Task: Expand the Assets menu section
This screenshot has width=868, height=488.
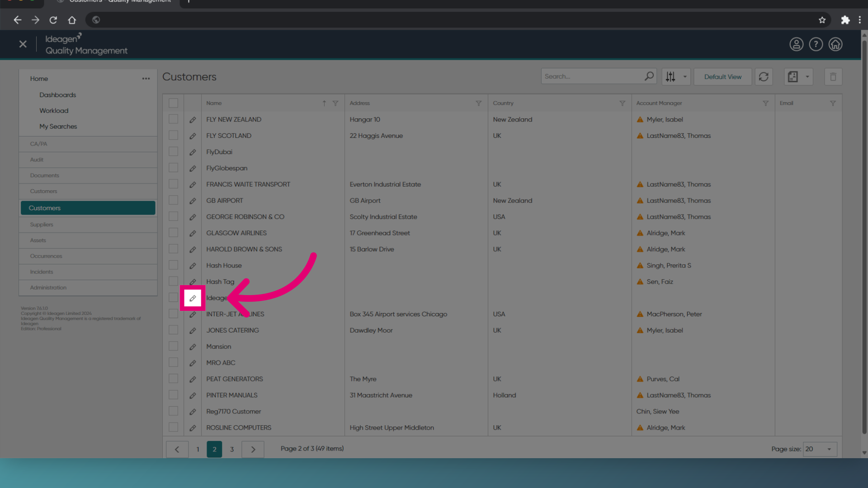Action: [x=88, y=241]
